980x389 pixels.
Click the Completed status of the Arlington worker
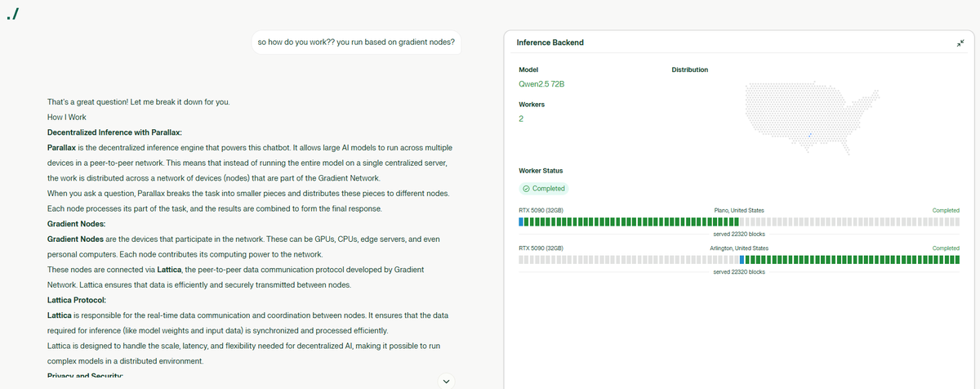pyautogui.click(x=946, y=248)
